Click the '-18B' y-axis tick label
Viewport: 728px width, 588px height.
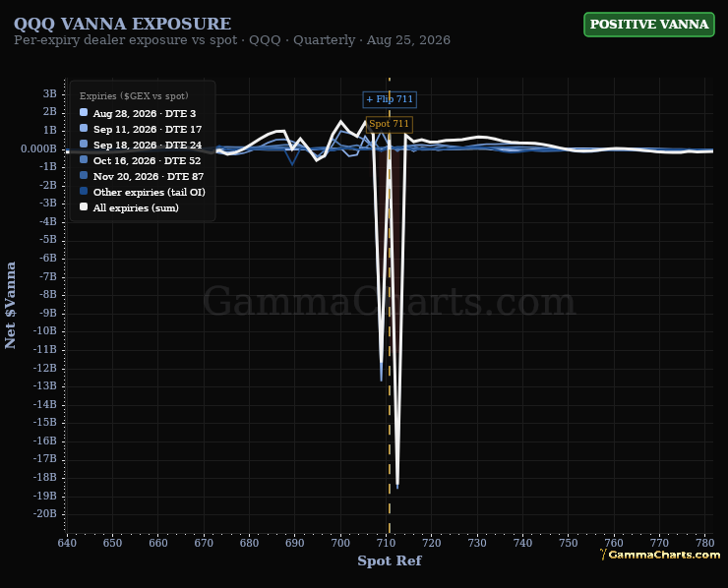click(45, 477)
